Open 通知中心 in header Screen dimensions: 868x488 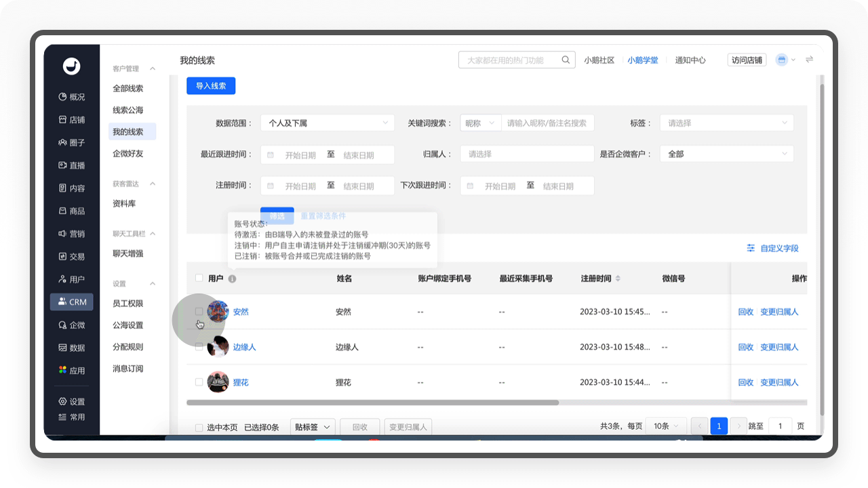coord(690,60)
